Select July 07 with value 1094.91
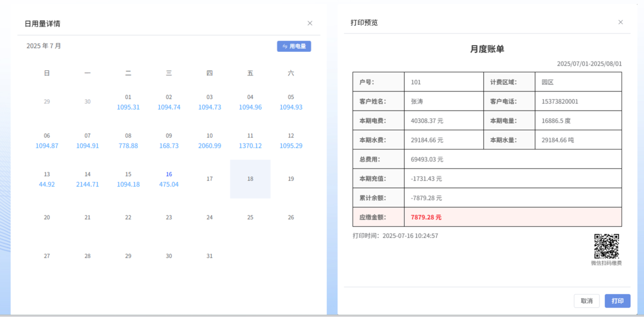The image size is (644, 317). point(88,141)
